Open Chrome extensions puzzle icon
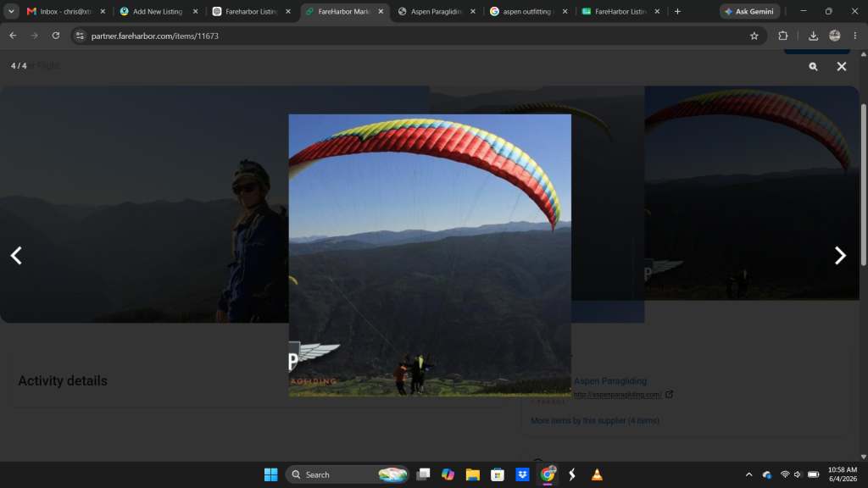Screen dimensions: 868x488 click(782, 36)
